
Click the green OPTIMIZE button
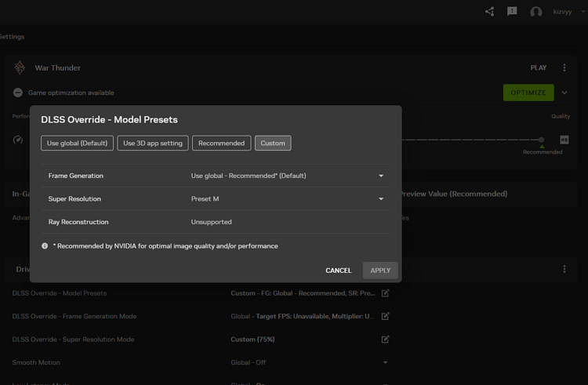pyautogui.click(x=528, y=93)
